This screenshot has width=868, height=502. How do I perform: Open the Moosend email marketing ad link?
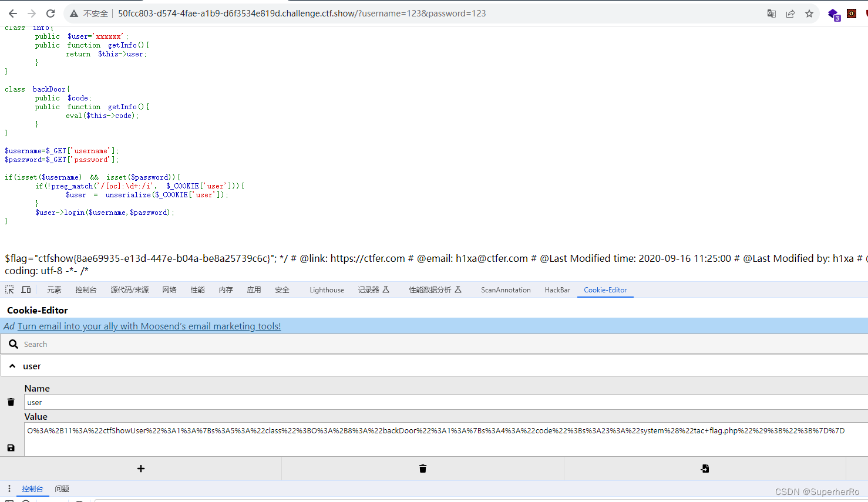pyautogui.click(x=149, y=326)
